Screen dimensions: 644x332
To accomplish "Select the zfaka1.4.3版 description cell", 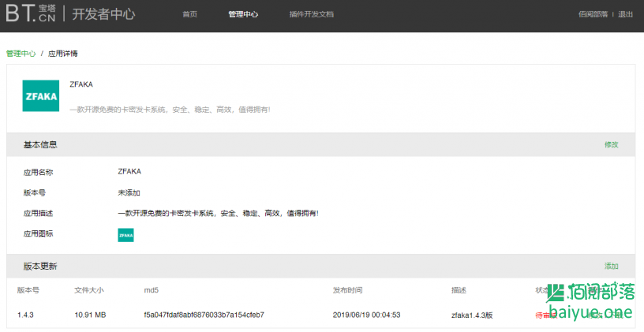I will pyautogui.click(x=472, y=315).
